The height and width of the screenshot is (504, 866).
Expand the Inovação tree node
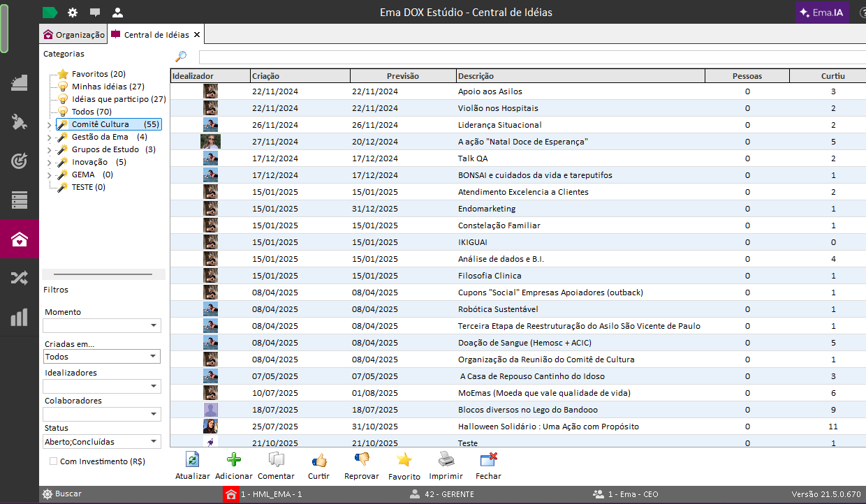tap(49, 163)
